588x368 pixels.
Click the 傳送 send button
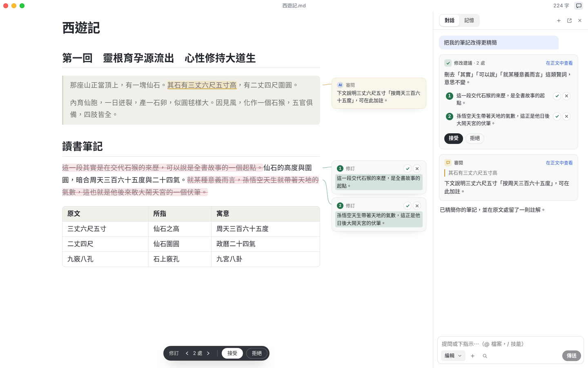click(x=572, y=356)
